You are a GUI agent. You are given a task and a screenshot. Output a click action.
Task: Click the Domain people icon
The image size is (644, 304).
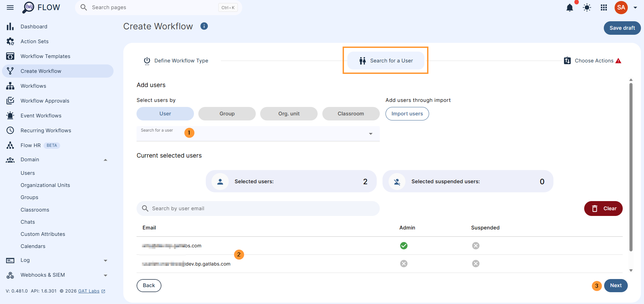(x=10, y=160)
